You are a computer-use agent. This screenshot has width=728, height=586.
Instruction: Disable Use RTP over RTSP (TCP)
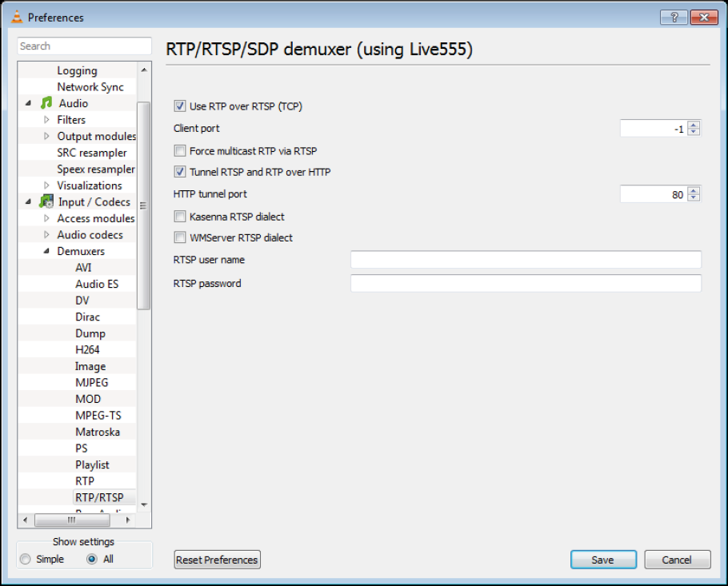pos(179,106)
